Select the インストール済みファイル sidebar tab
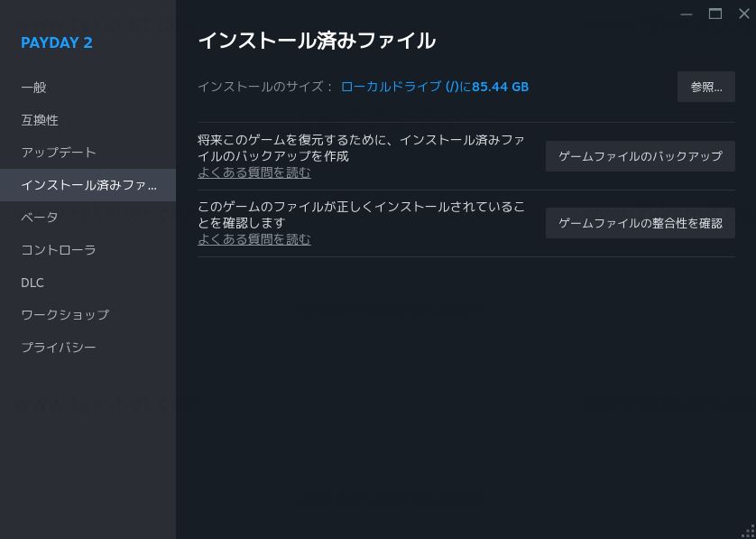Image resolution: width=756 pixels, height=539 pixels. tap(88, 185)
